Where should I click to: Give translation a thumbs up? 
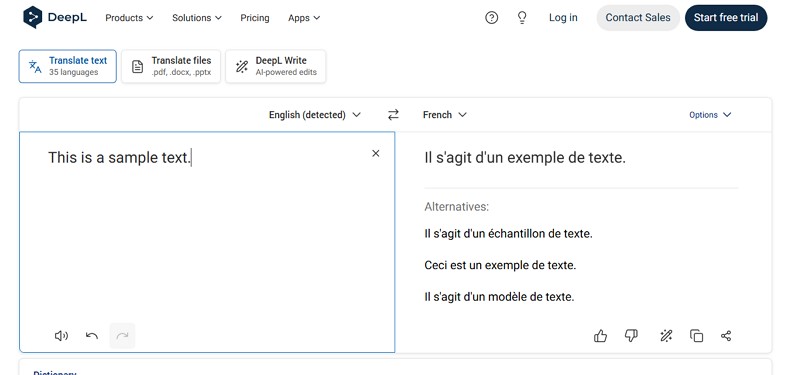tap(600, 336)
